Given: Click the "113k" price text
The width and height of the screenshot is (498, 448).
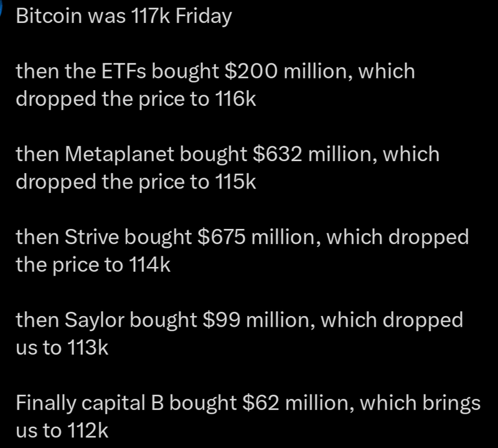Looking at the screenshot, I should point(88,348).
